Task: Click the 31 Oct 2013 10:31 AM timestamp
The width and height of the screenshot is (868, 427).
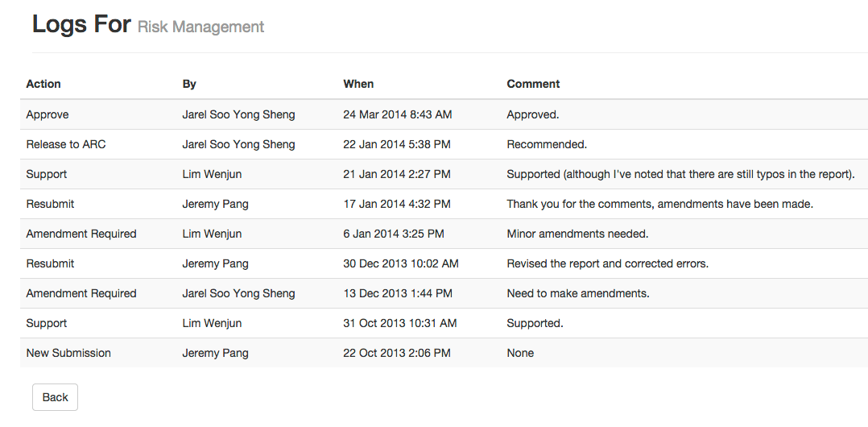Action: pos(399,323)
